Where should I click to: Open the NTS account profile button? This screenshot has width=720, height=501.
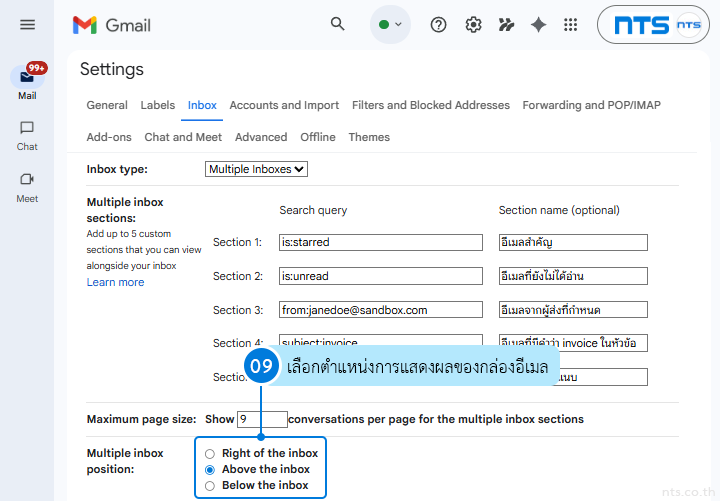tap(653, 25)
